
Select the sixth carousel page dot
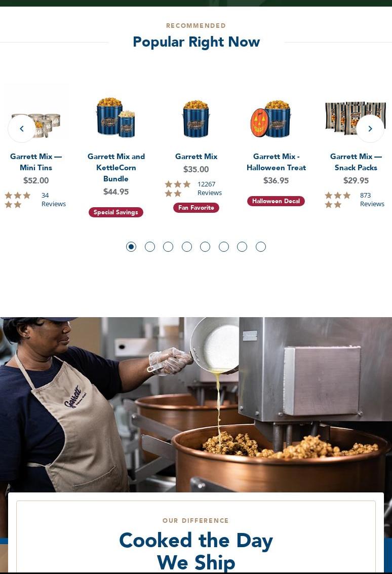(x=224, y=247)
